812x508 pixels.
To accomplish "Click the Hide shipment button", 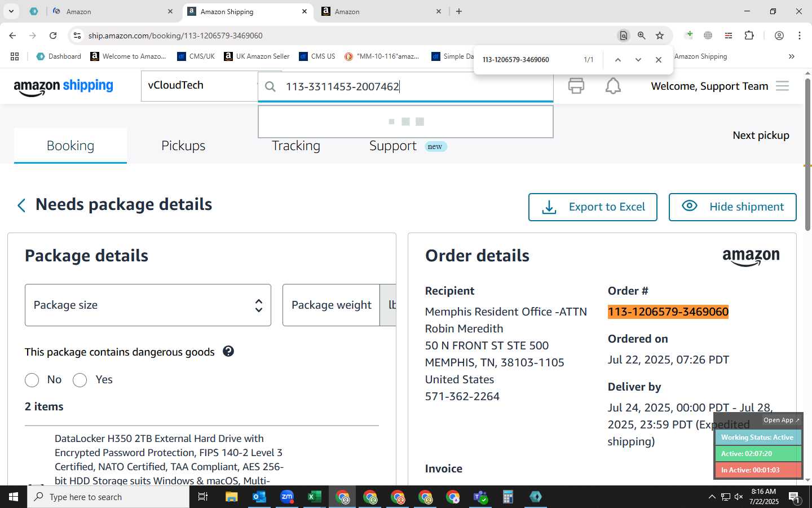I will [x=732, y=207].
